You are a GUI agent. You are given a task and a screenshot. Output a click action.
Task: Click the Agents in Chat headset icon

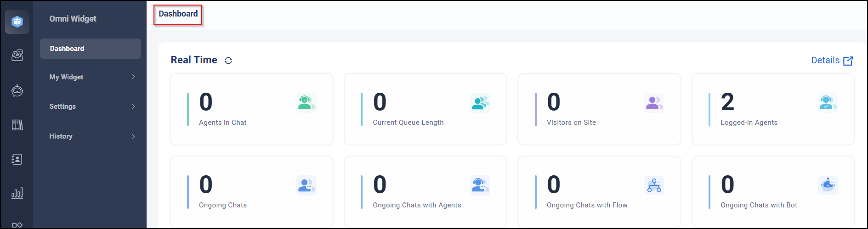(306, 103)
